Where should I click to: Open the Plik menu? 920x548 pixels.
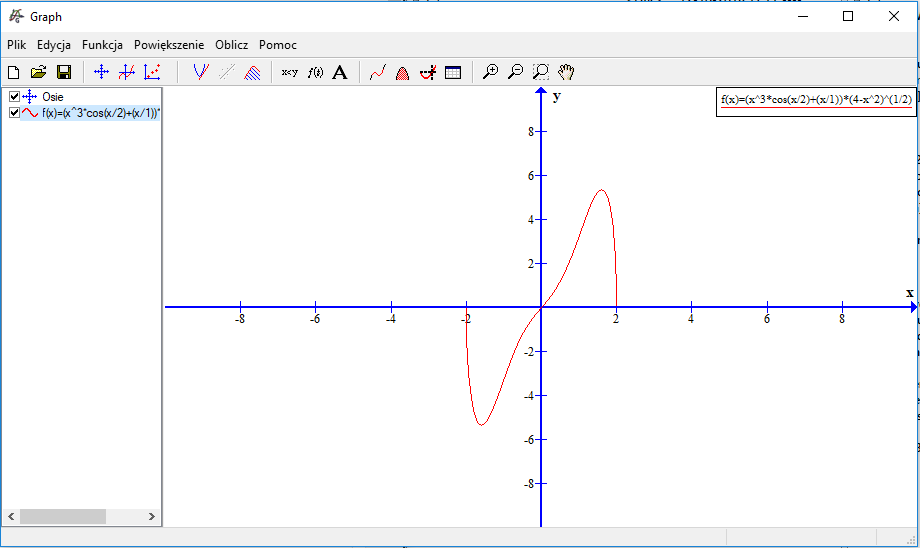click(16, 45)
